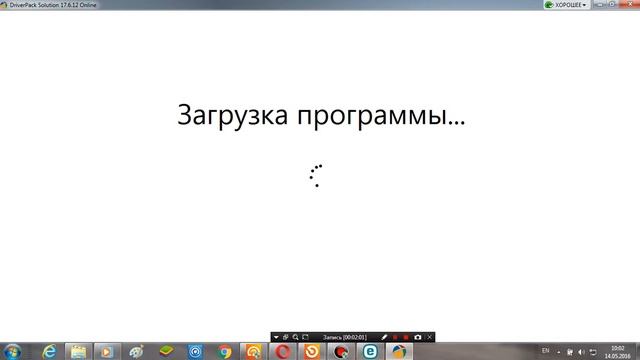Open the orange spiral app on taskbar

tap(253, 351)
